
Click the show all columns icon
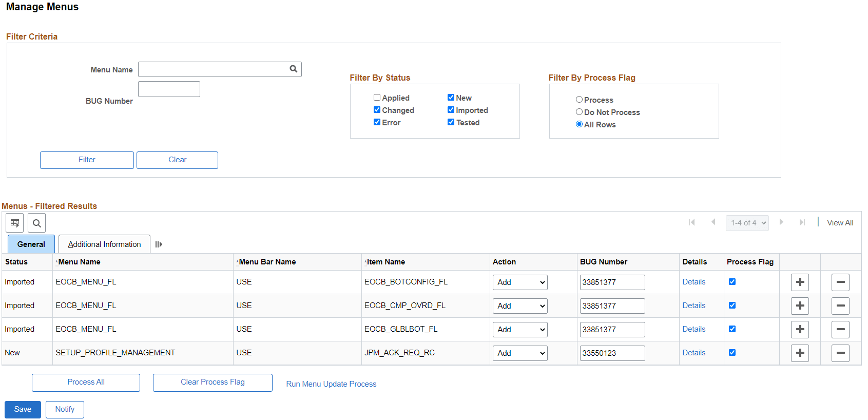point(159,244)
